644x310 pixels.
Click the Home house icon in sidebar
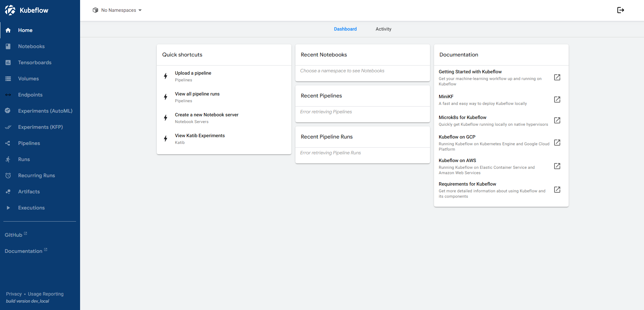8,30
